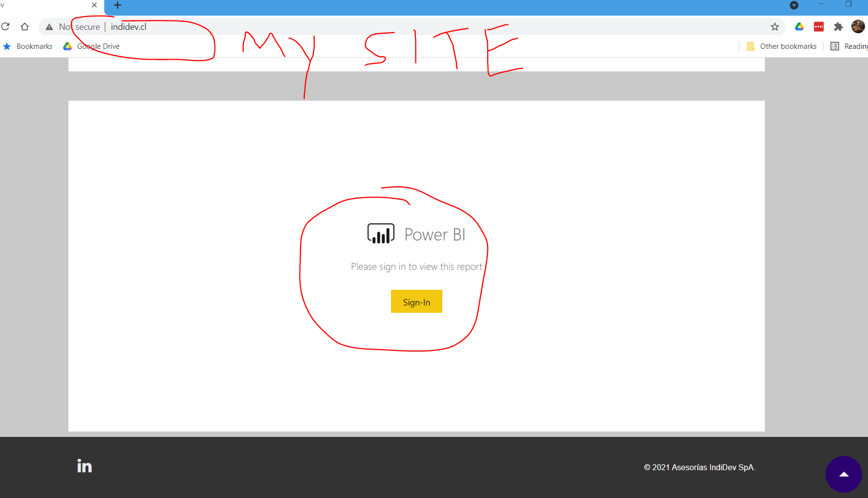This screenshot has width=868, height=498.
Task: Click the "© 2021 Asesorías IndiDev SpA." footer text
Action: coord(699,467)
